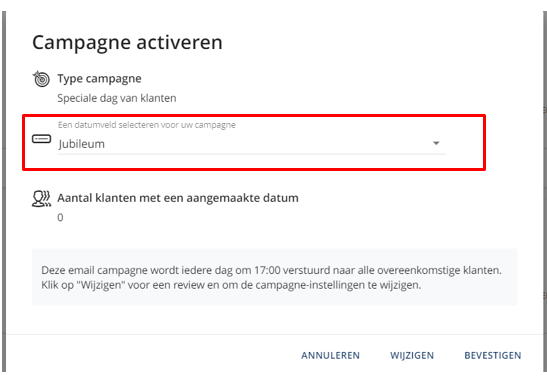Click the info box about 17:00 sending

(x=275, y=277)
